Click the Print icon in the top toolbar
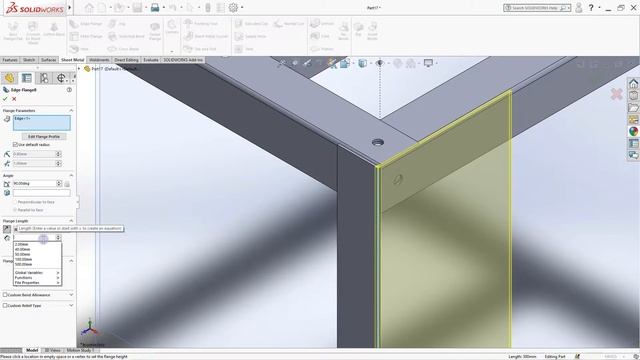 [155, 7]
